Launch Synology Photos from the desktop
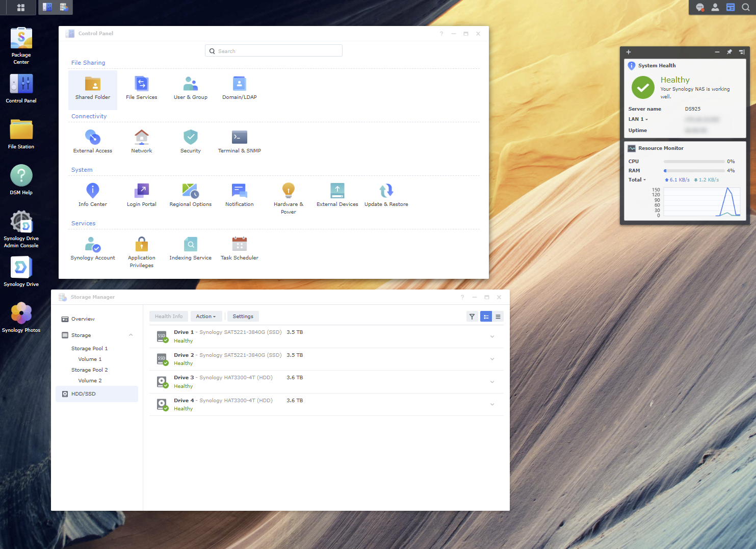 tap(21, 315)
